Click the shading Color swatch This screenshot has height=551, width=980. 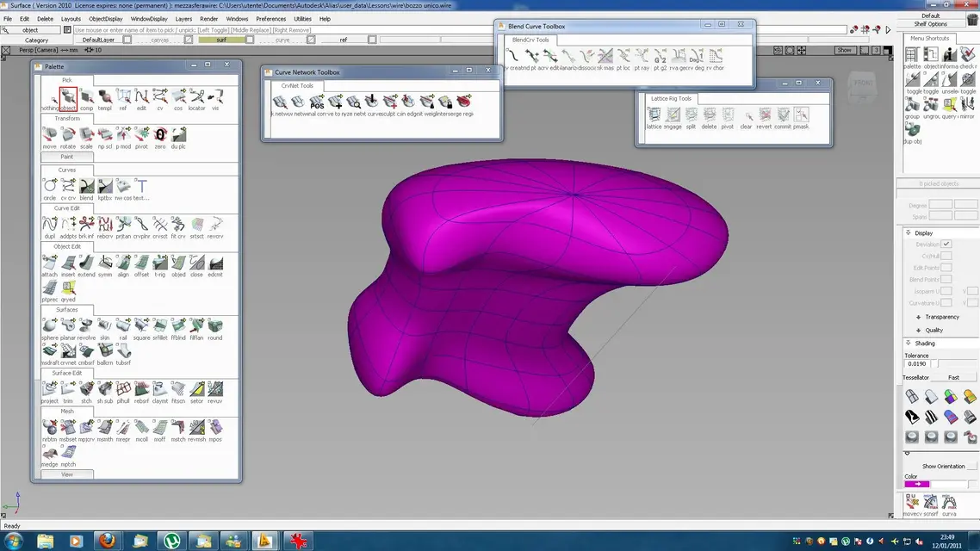[917, 484]
